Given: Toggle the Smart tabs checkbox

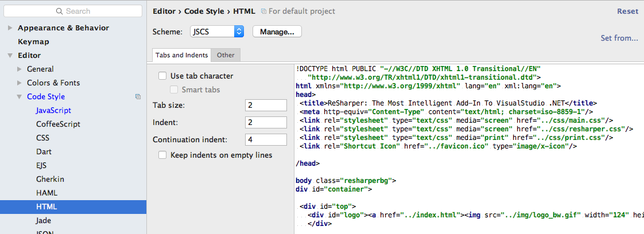Looking at the screenshot, I should [174, 89].
